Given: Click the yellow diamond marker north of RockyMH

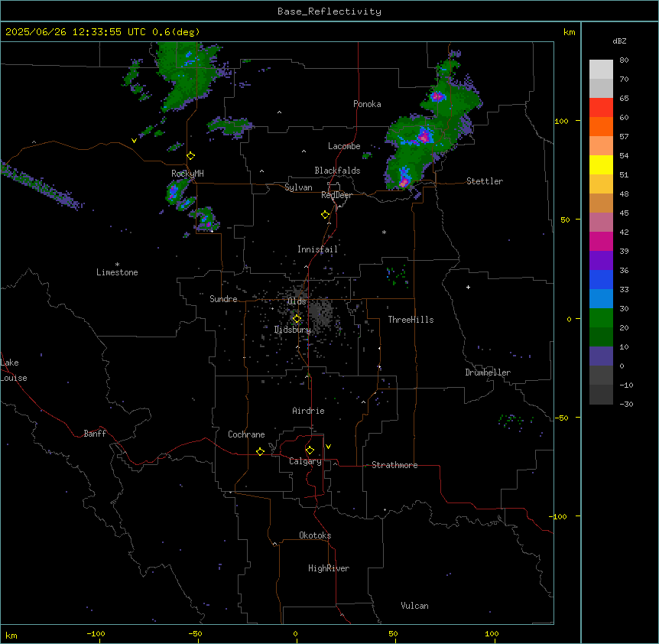Looking at the screenshot, I should pos(191,156).
